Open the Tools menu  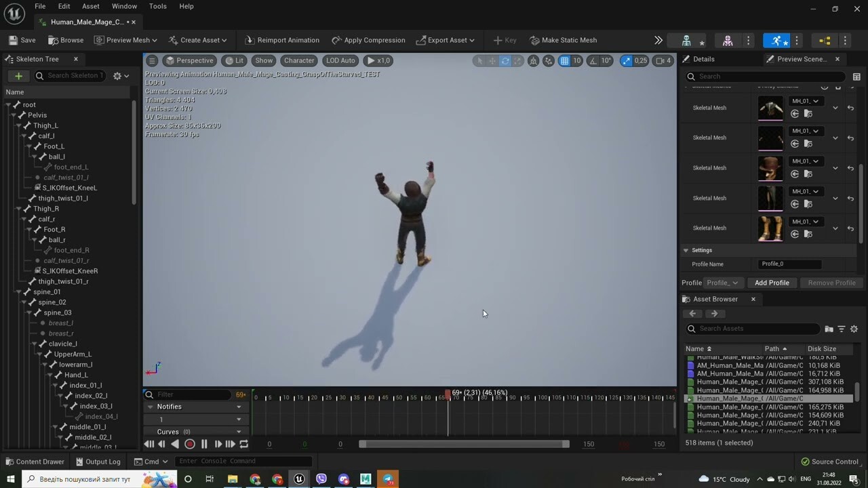(157, 6)
